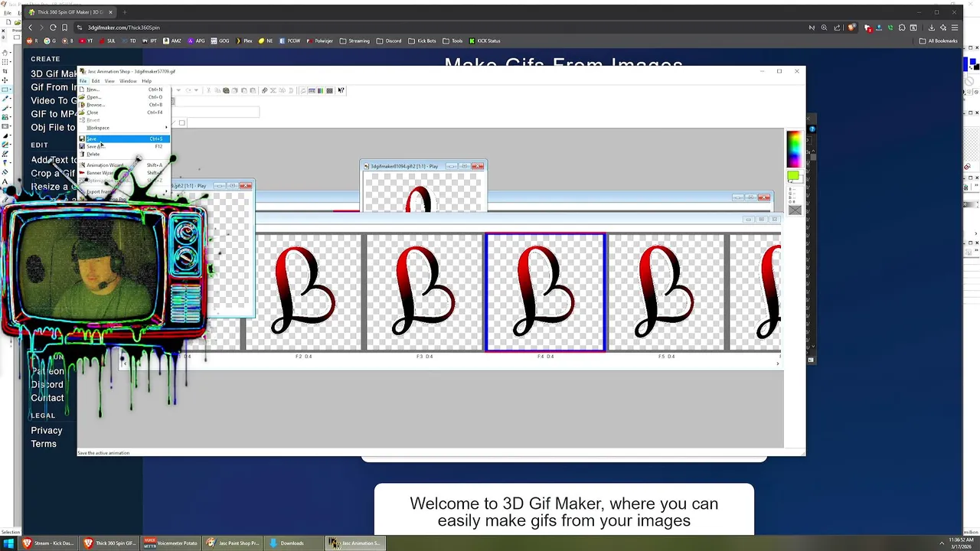980x551 pixels.
Task: Open the Discord bookmarks folder
Action: click(x=388, y=41)
